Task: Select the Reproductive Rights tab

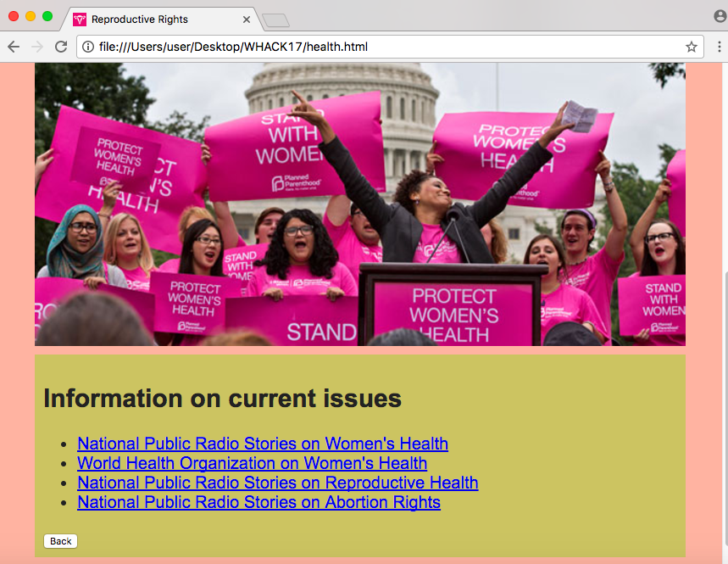Action: (x=162, y=19)
